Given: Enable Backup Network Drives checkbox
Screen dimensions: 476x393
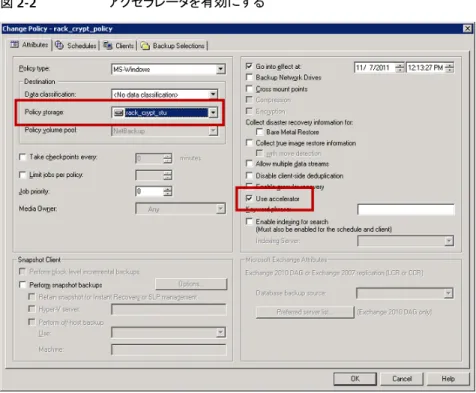Looking at the screenshot, I should click(x=249, y=77).
